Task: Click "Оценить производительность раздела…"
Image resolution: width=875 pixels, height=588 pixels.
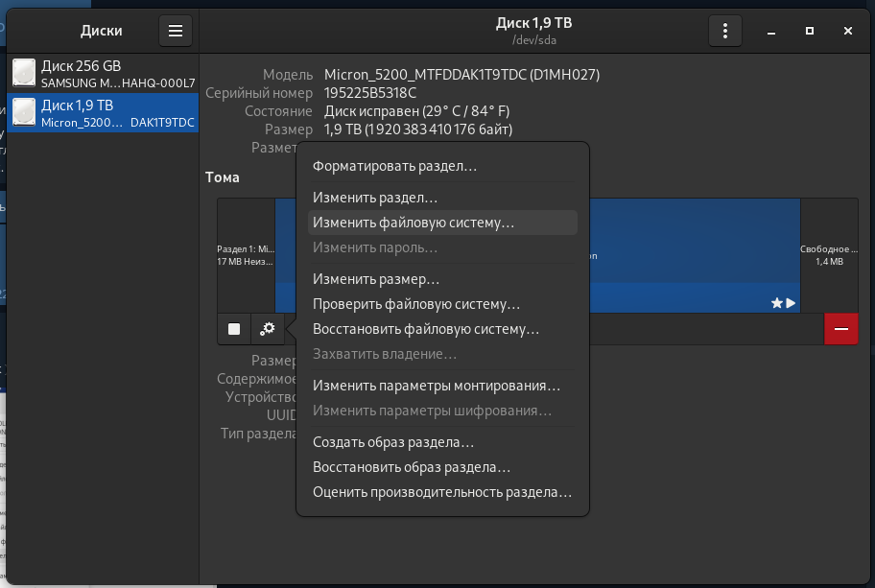Action: point(442,492)
